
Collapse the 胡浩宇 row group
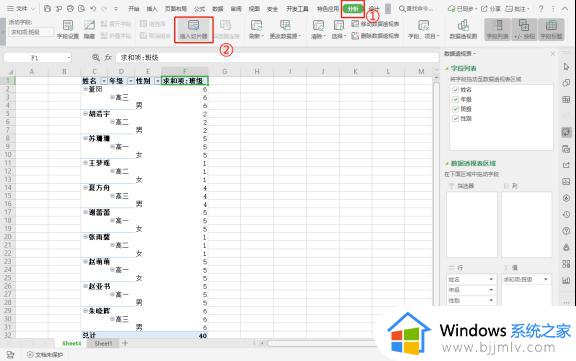coord(85,114)
